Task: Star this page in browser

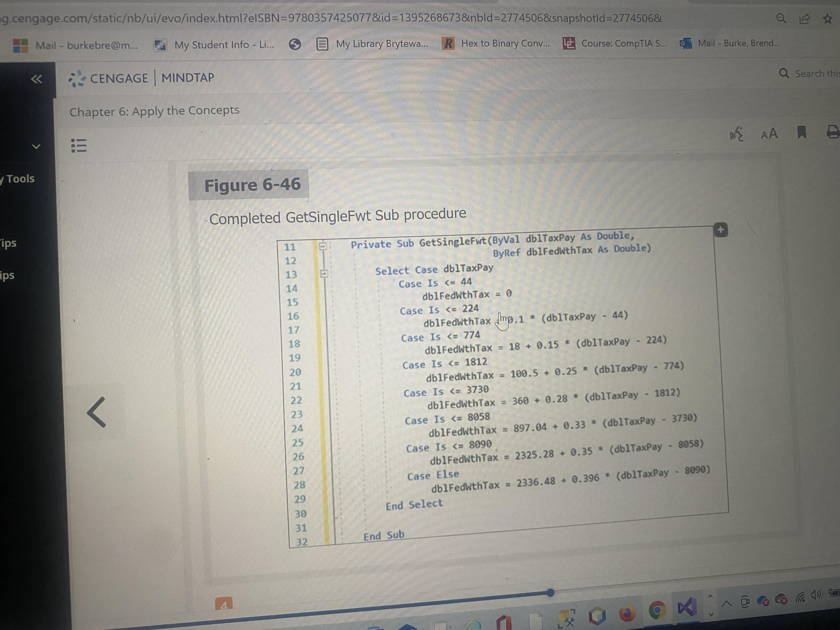Action: click(x=827, y=19)
